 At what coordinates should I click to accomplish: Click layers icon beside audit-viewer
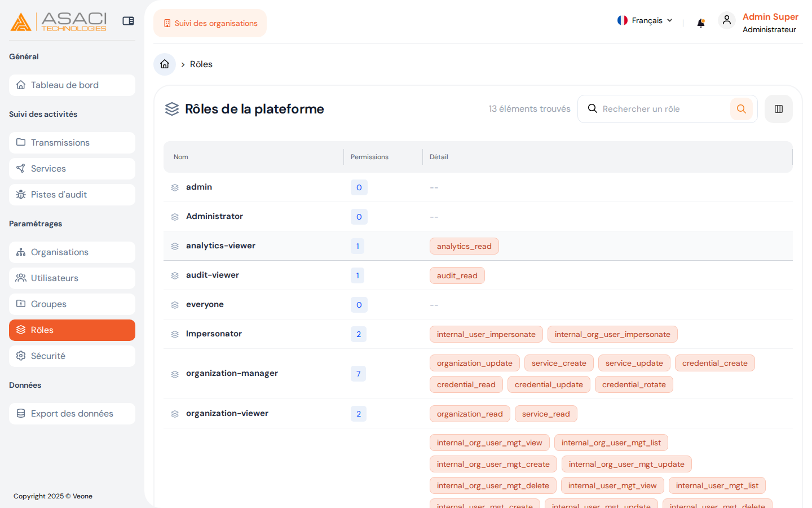(x=175, y=275)
